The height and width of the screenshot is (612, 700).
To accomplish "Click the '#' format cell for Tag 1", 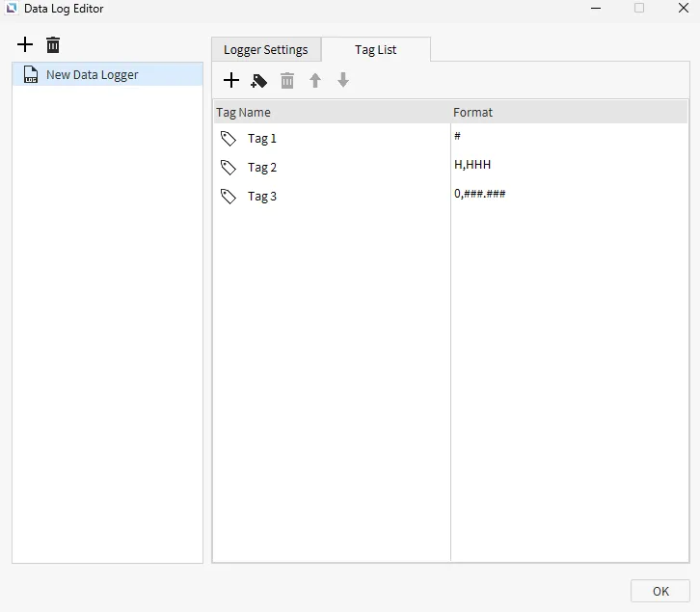I will [457, 137].
